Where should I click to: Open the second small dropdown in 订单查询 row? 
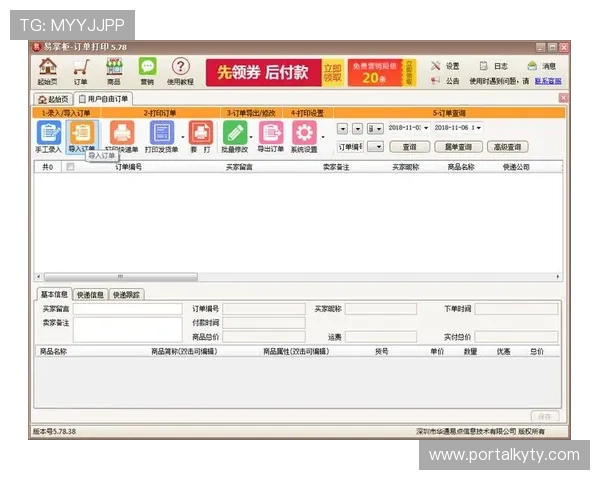tap(357, 129)
